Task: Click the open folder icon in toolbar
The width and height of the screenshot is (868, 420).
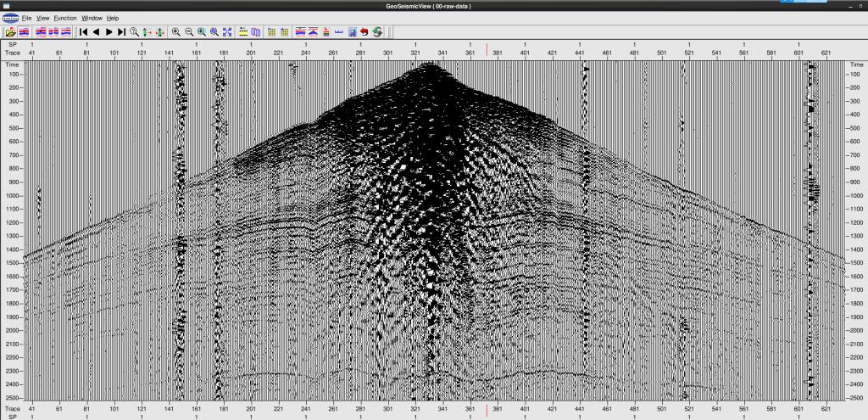Action: tap(9, 31)
